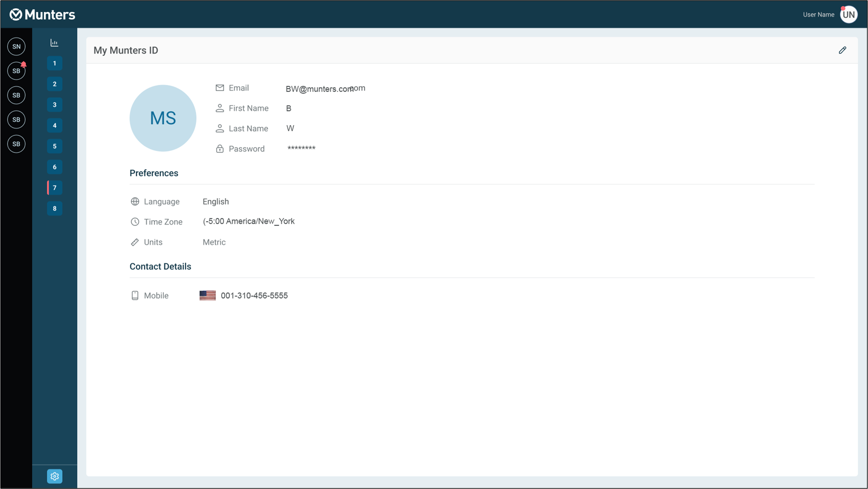Open SB site with alarm bell
This screenshot has height=489, width=868.
pos(16,71)
